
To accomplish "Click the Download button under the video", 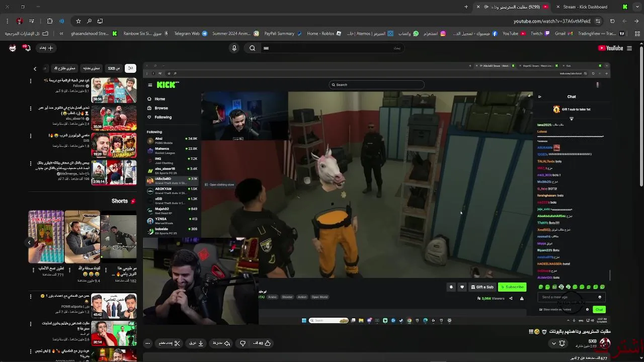I will (196, 343).
